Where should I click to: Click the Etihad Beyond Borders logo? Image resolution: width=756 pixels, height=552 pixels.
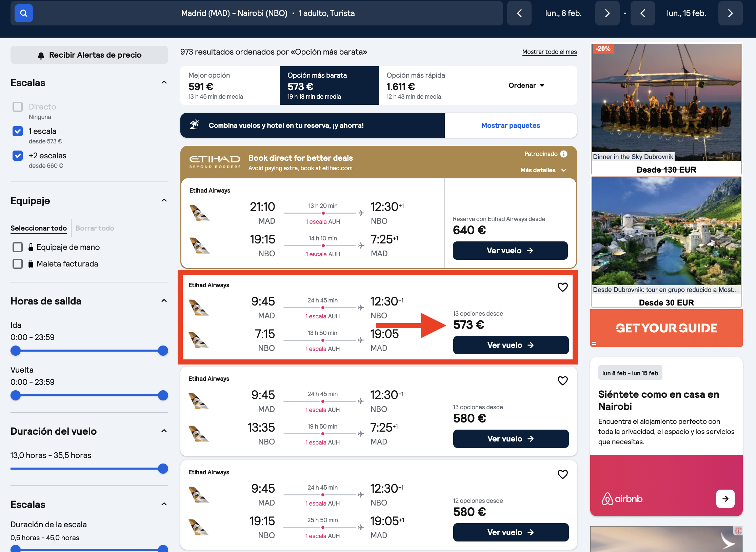[215, 162]
